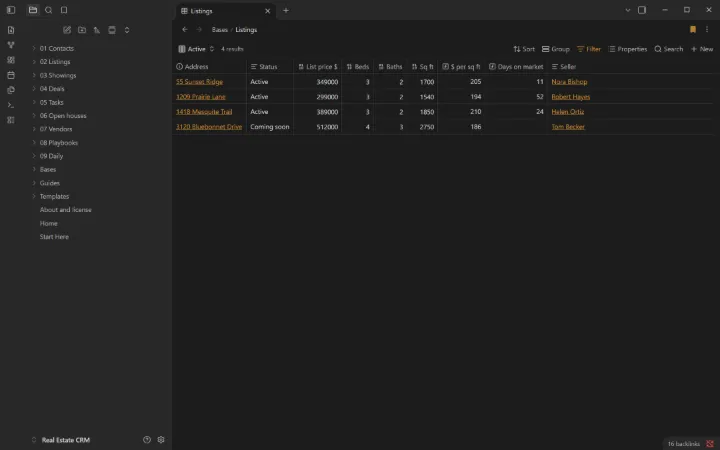
Task: Open the Home note
Action: (49, 223)
